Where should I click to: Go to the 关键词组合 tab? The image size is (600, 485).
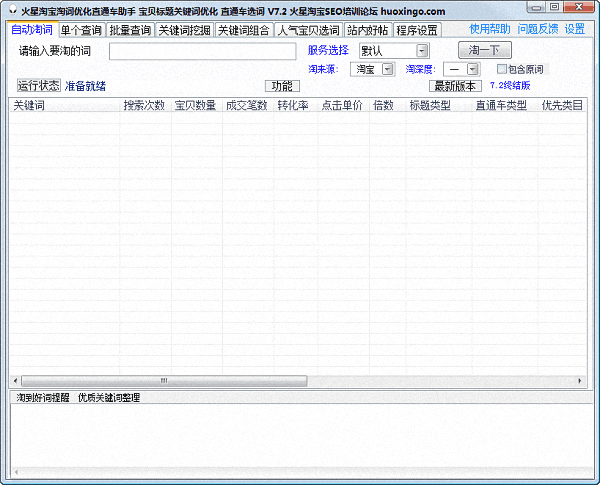pyautogui.click(x=243, y=30)
